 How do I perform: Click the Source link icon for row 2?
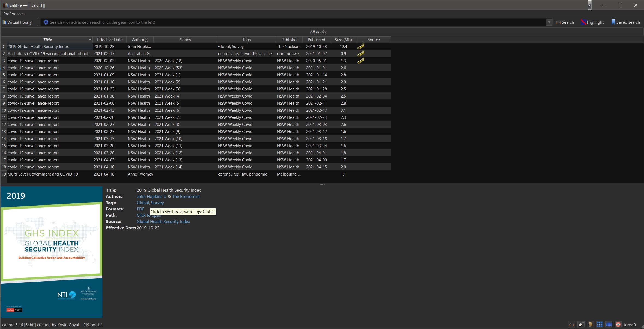(361, 53)
